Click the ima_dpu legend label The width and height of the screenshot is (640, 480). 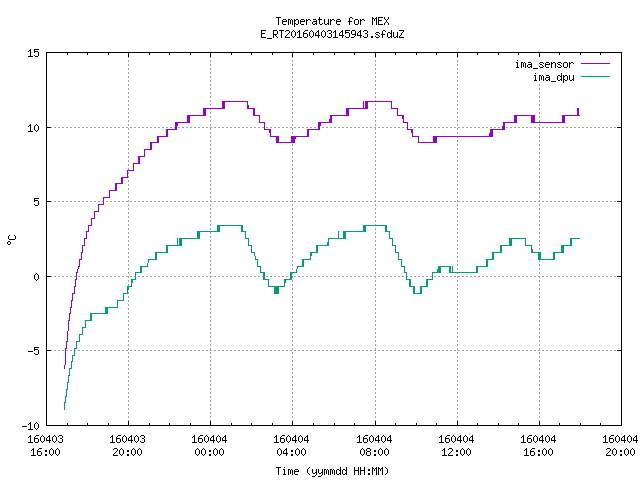tap(553, 78)
